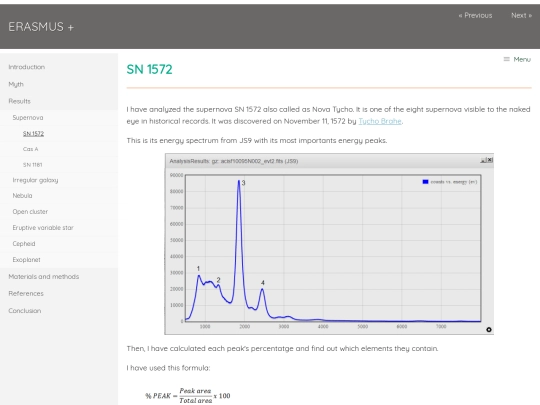Click the energy spectrum chart image
Screen dimensions: 540x405
(329, 244)
